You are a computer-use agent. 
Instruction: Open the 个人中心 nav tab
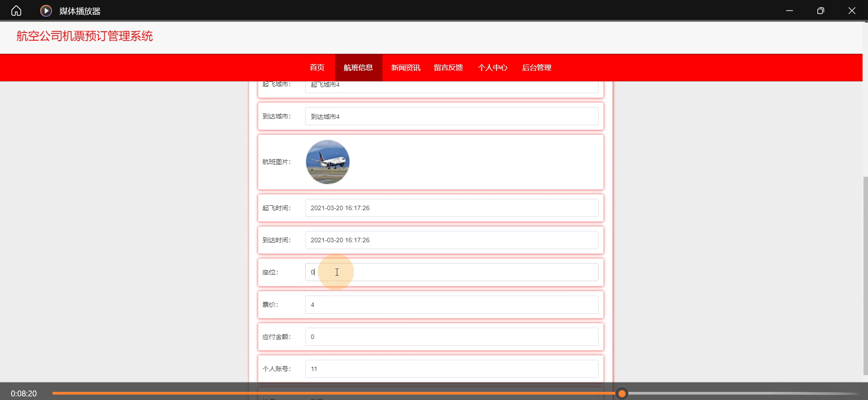(x=493, y=67)
